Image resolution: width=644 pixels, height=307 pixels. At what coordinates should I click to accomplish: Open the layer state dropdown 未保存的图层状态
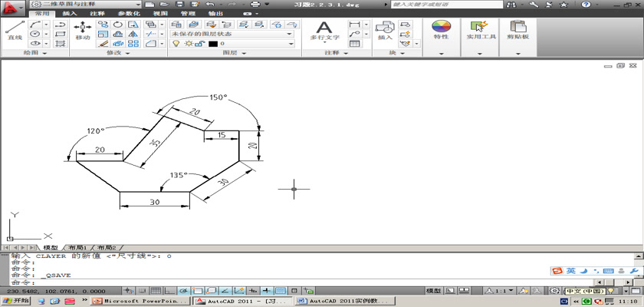pyautogui.click(x=232, y=34)
